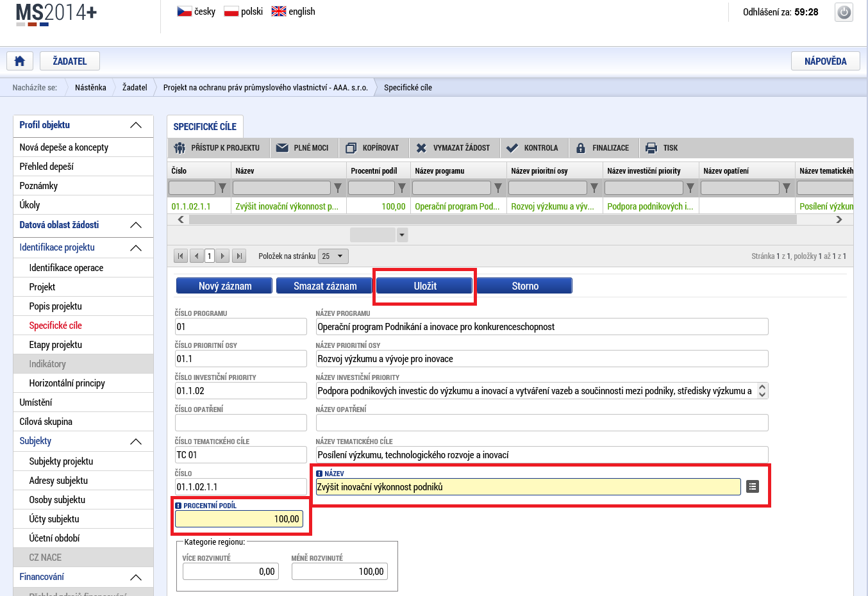868x596 pixels.
Task: Click Více rozvinuté value field
Action: pos(231,572)
